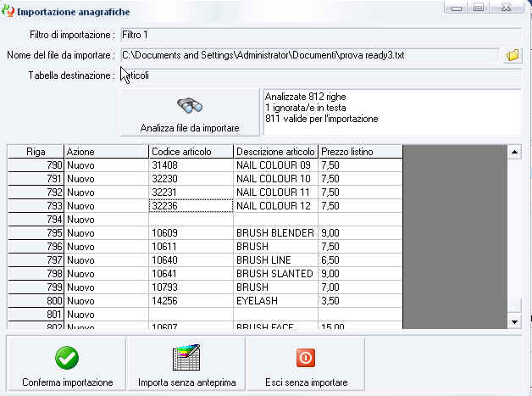
Task: Click the Nuovo action cell in row 795
Action: click(x=106, y=233)
